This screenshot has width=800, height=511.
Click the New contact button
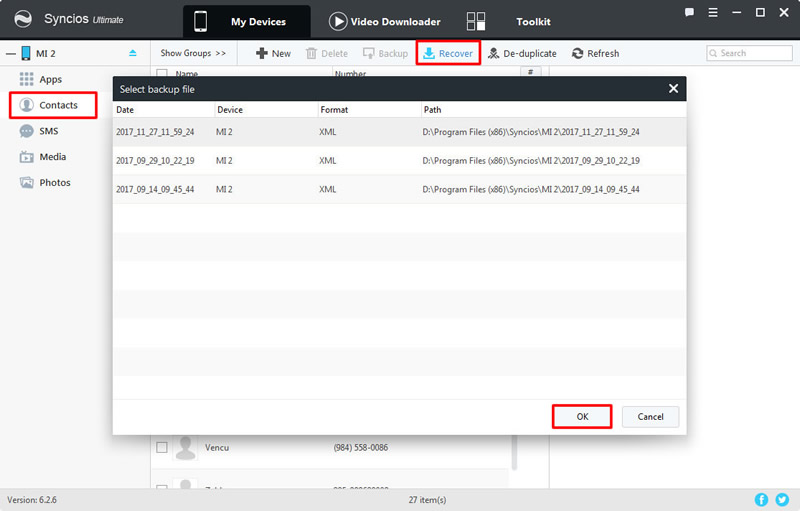(273, 54)
